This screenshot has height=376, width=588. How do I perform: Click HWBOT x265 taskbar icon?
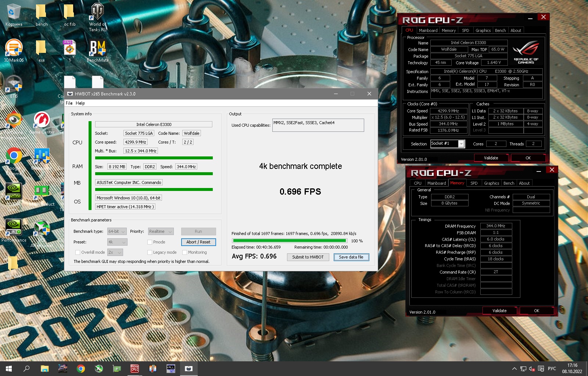189,369
